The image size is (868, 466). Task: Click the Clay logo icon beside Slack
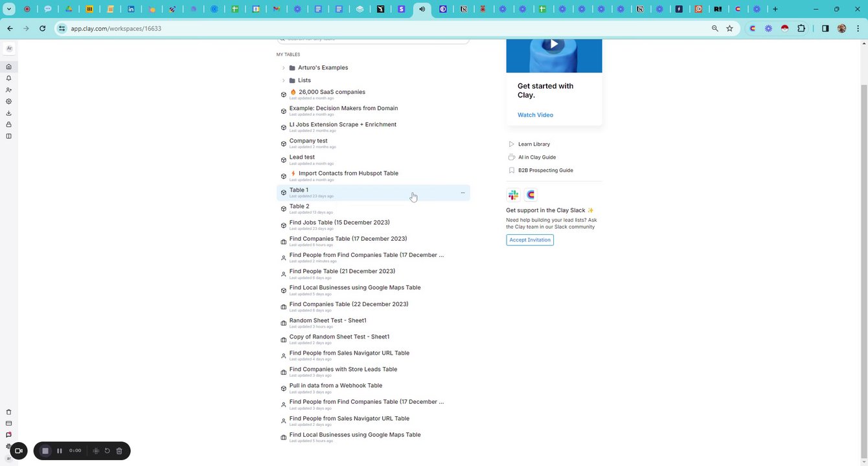point(531,195)
